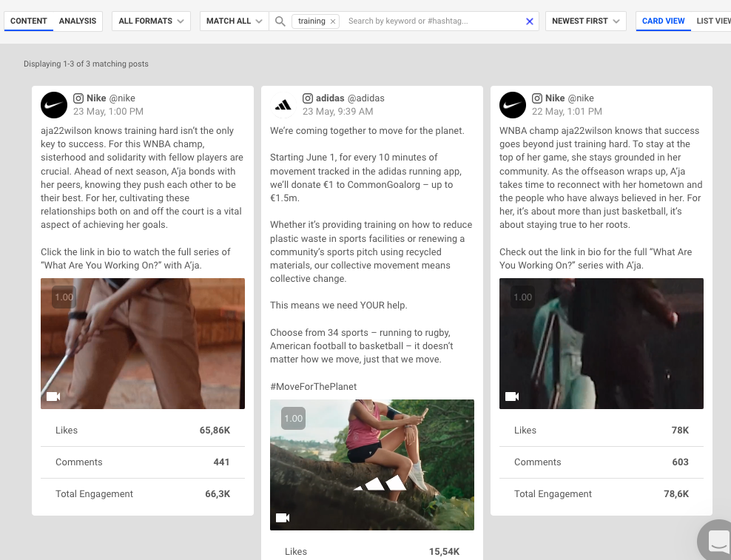Click the search magnifier icon

coord(280,21)
